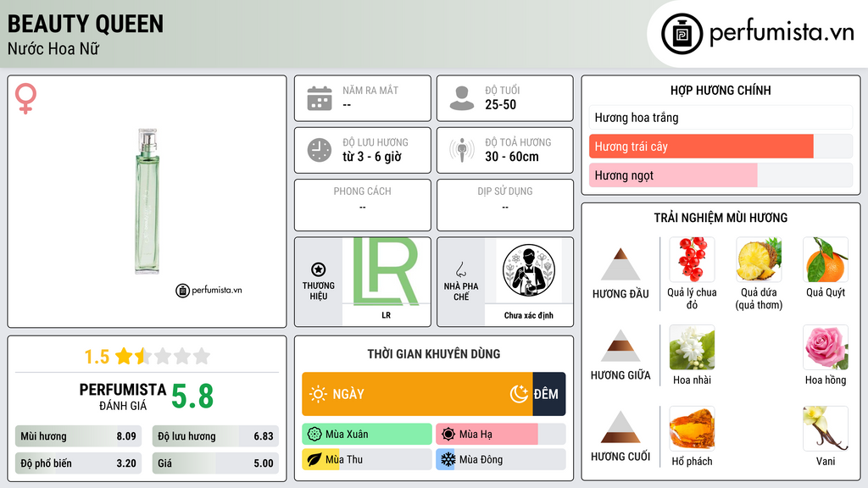Click the green perfume bottle product image
Image resolution: width=868 pixels, height=488 pixels.
coord(147,201)
